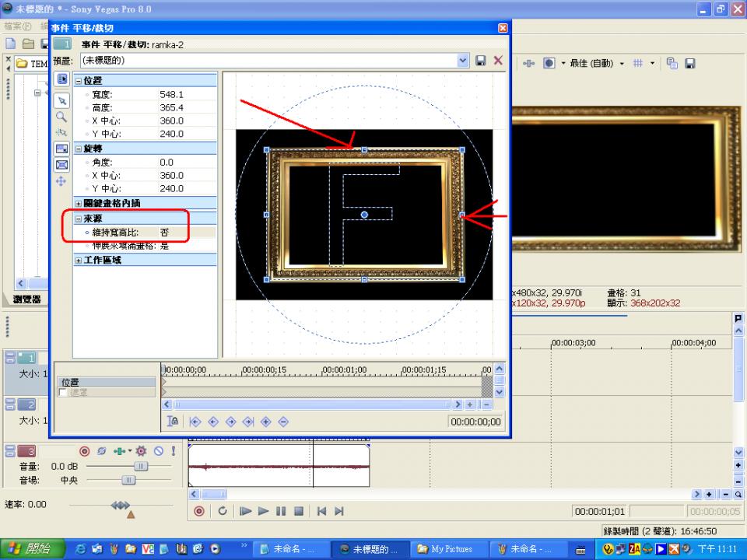This screenshot has height=560, width=747.
Task: Open the 預置 preset dropdown list
Action: coord(463,61)
